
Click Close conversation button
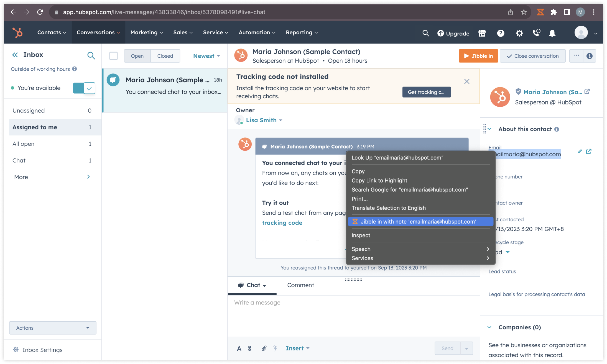[x=533, y=56]
